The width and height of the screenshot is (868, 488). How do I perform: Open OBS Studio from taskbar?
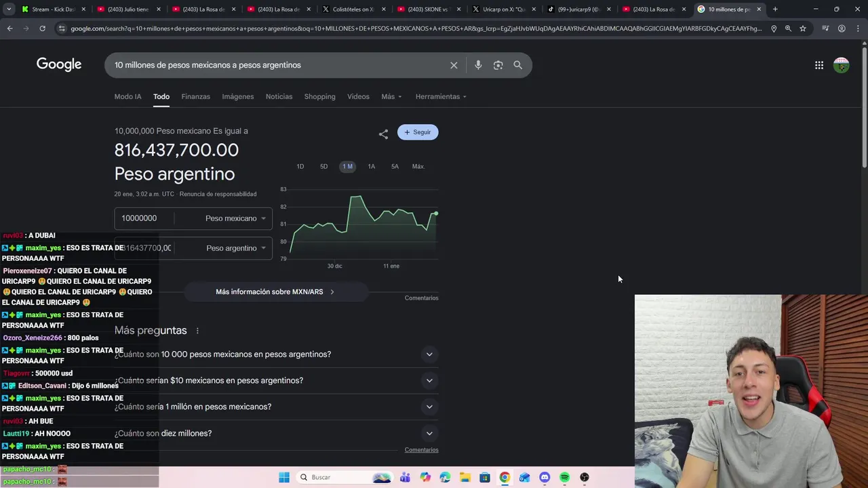coord(585,477)
